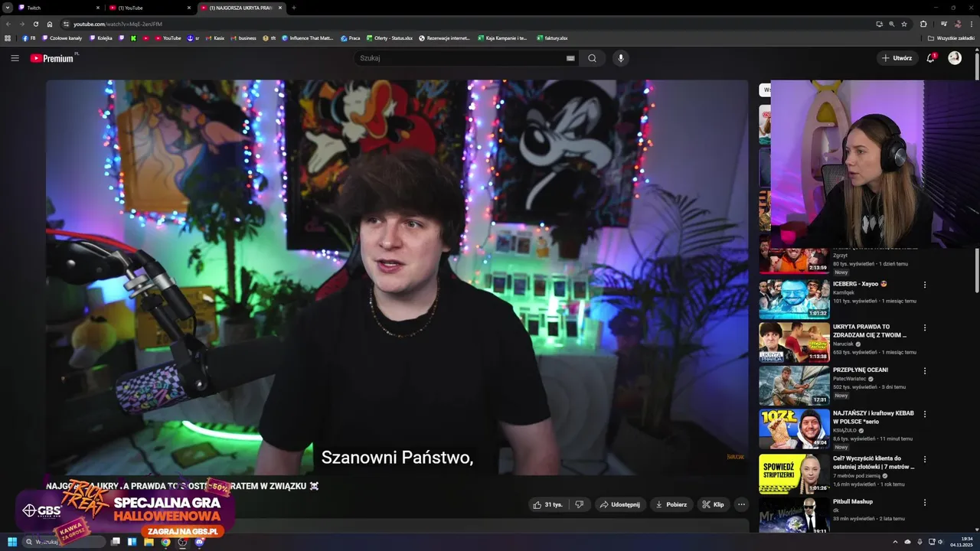Open Google Chrome from the taskbar
Screen dimensions: 980x551
[x=165, y=542]
